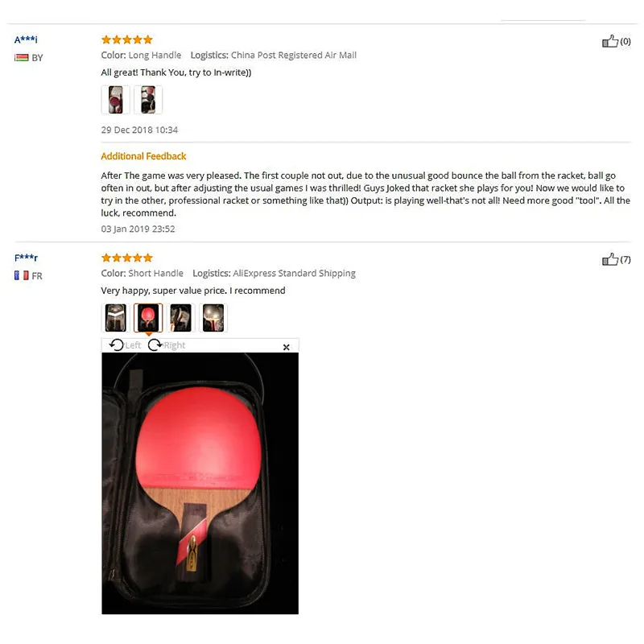
Task: Click A***i's five-star rating
Action: 127,39
